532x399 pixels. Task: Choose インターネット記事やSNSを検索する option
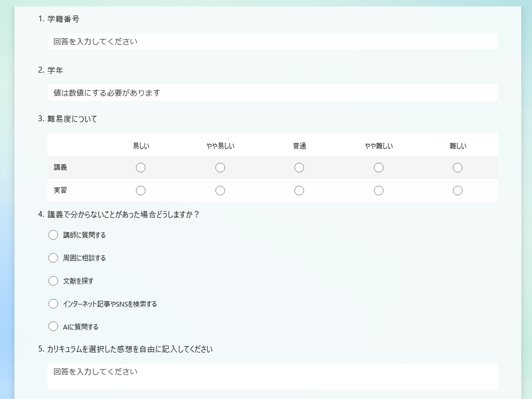click(53, 304)
